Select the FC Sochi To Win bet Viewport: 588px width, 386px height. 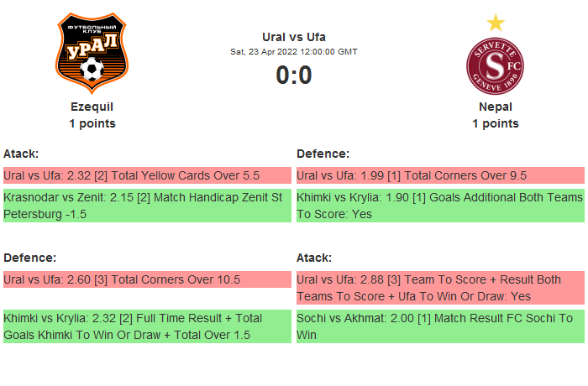(440, 326)
